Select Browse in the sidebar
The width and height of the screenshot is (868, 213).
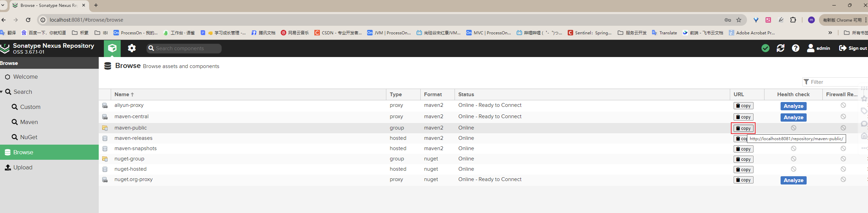49,152
